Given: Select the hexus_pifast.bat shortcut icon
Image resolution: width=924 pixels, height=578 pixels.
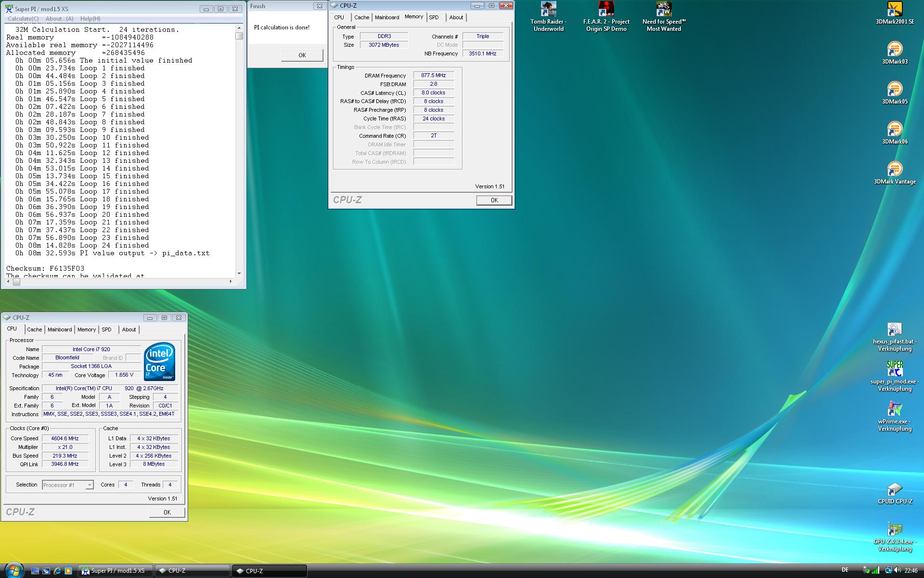Looking at the screenshot, I should tap(895, 337).
